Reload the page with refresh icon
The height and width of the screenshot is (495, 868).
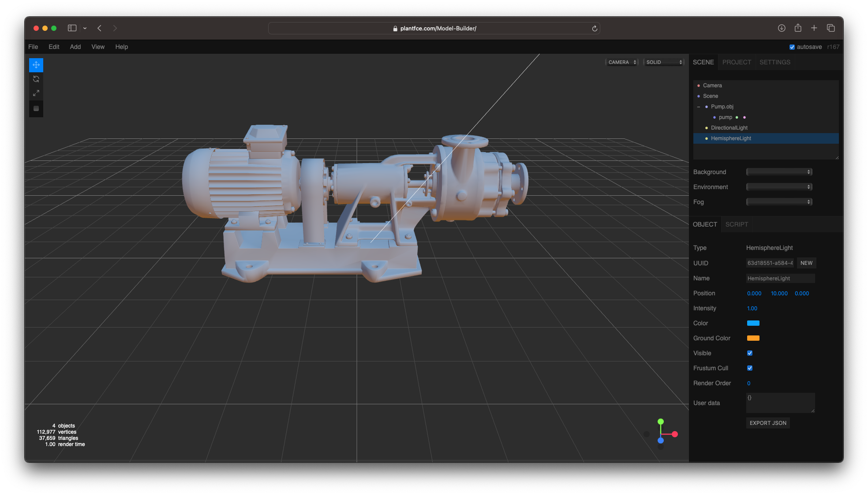(x=594, y=28)
